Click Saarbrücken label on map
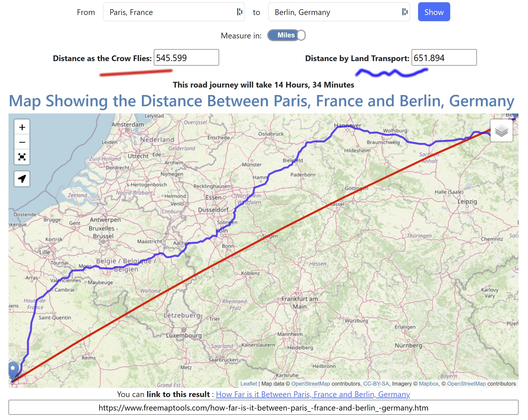Image resolution: width=528 pixels, height=420 pixels. (223, 360)
